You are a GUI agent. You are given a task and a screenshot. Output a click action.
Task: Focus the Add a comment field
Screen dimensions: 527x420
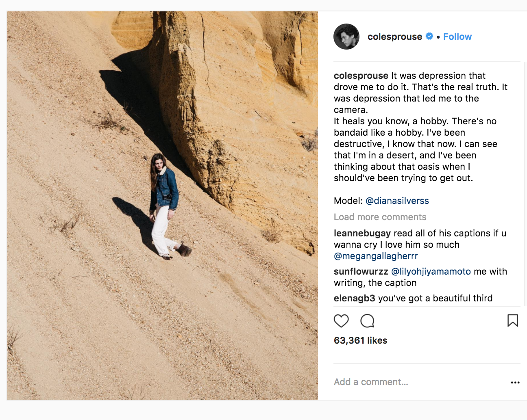419,382
